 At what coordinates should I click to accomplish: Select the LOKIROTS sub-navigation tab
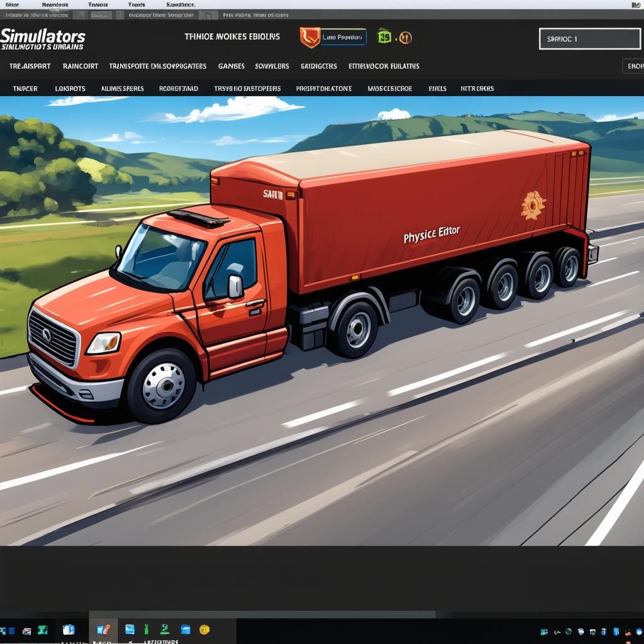coord(70,89)
